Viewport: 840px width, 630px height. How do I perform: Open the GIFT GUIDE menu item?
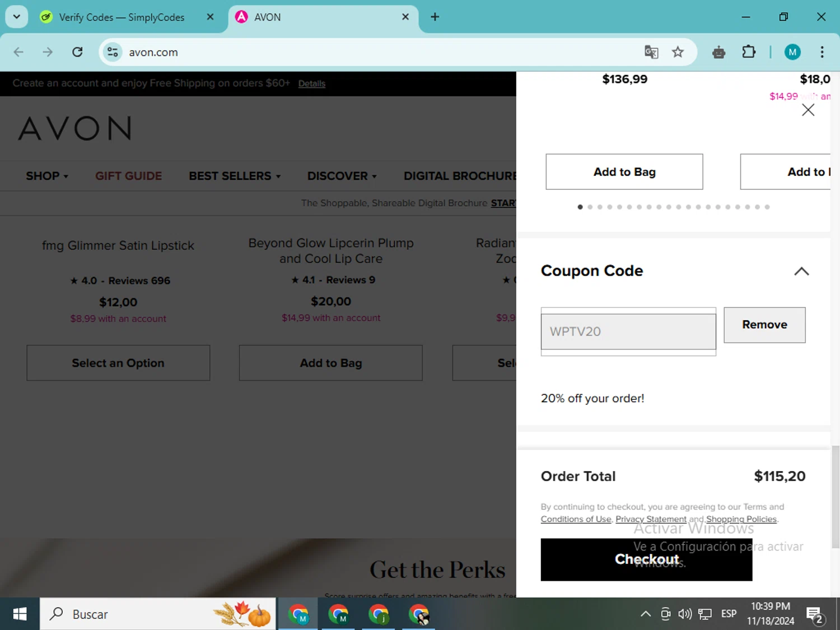pos(128,176)
